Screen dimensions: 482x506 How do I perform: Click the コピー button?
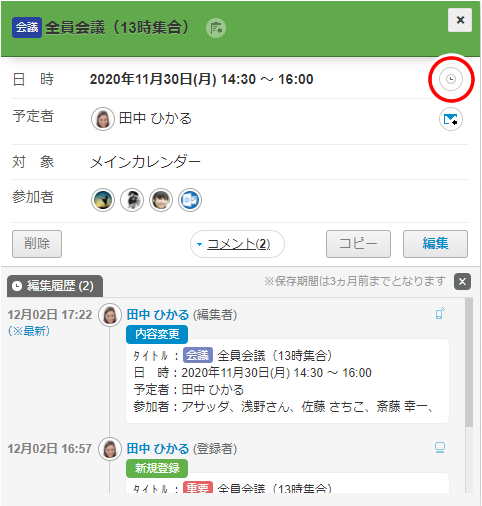pyautogui.click(x=358, y=244)
